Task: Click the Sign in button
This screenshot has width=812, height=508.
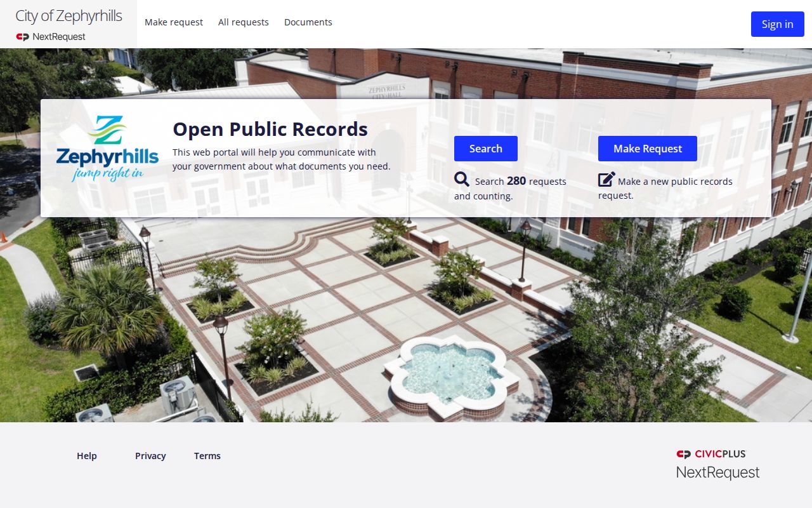Action: 777,24
